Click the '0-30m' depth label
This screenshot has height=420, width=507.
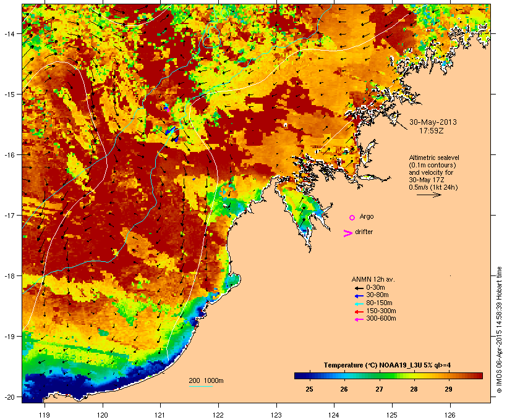click(375, 287)
